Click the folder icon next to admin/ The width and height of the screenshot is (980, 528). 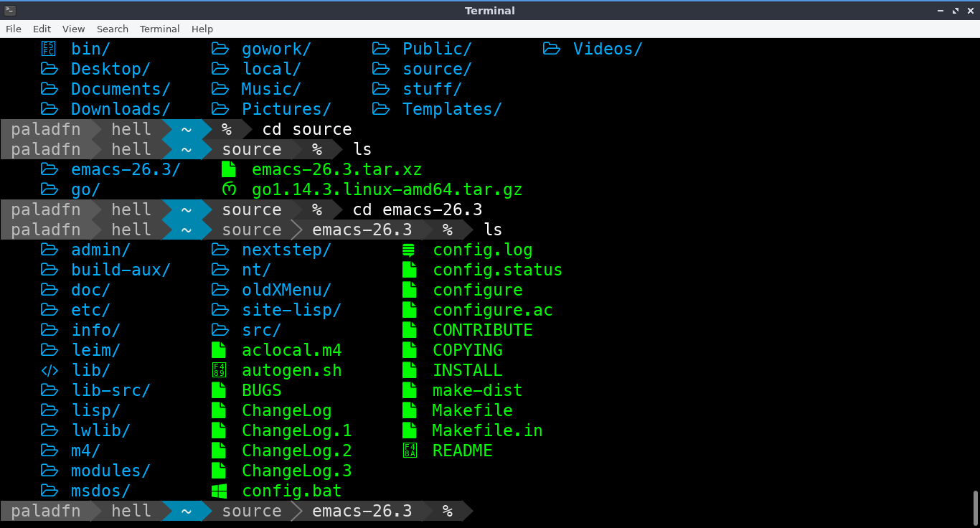click(x=50, y=250)
